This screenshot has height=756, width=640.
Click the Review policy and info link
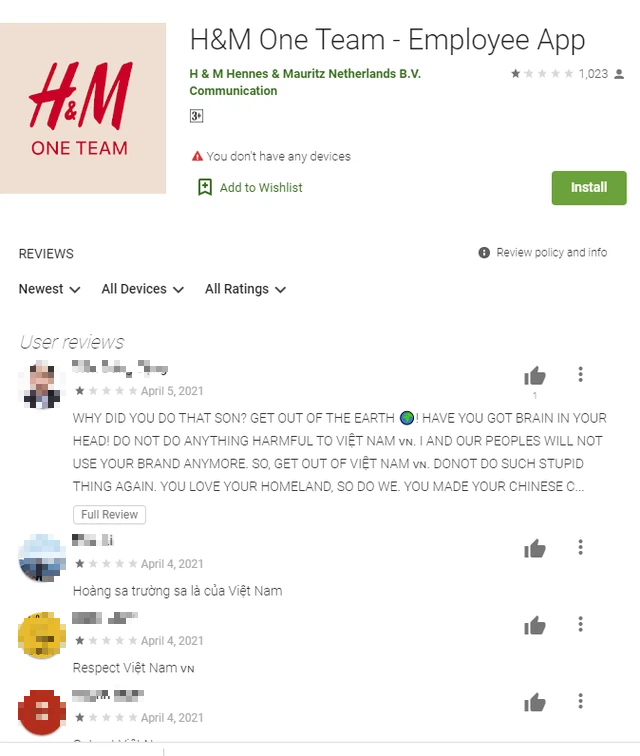tap(552, 253)
